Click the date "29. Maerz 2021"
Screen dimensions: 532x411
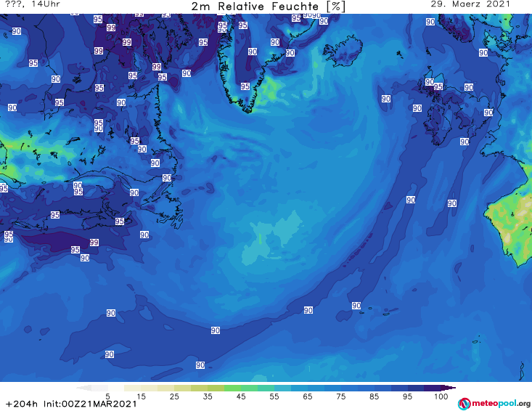(470, 4)
